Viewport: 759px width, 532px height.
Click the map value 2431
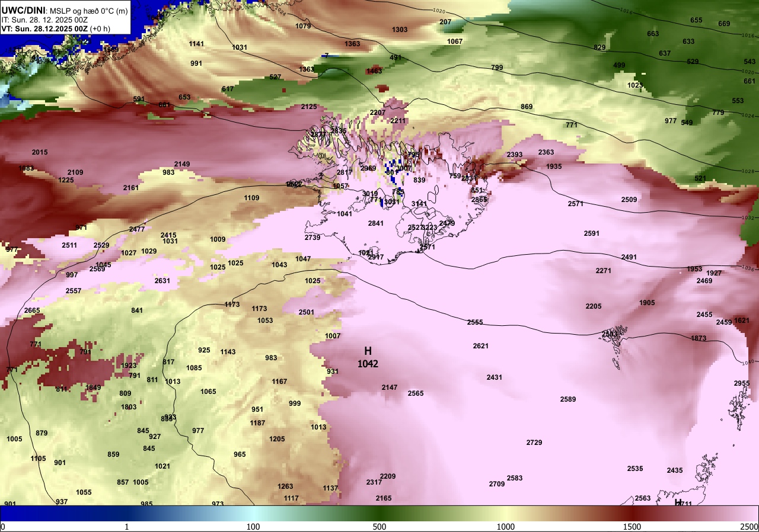(495, 377)
